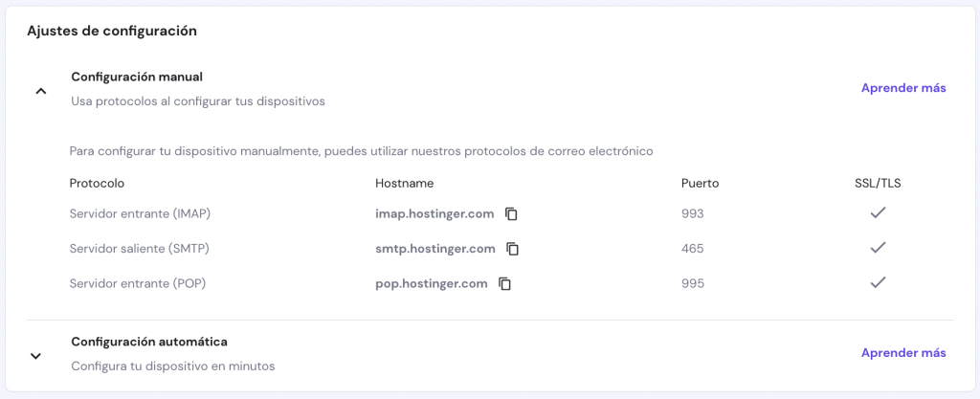
Task: Click the Servidor entrante (IMAP) row label
Action: pyautogui.click(x=140, y=213)
